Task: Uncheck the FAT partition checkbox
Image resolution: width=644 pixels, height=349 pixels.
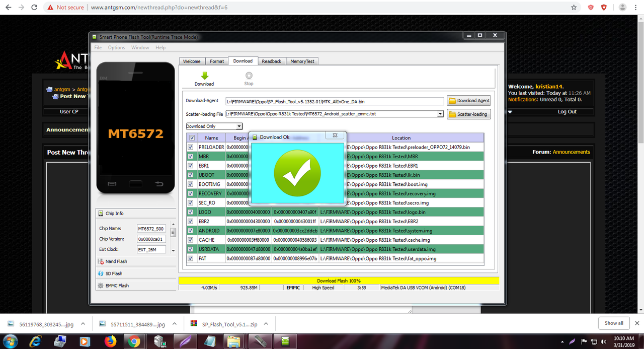Action: 190,258
